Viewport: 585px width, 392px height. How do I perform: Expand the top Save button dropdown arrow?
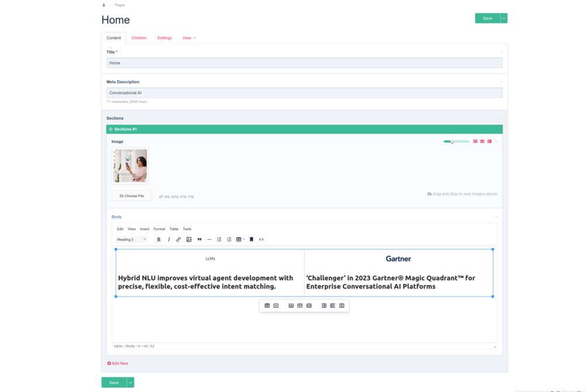point(504,18)
